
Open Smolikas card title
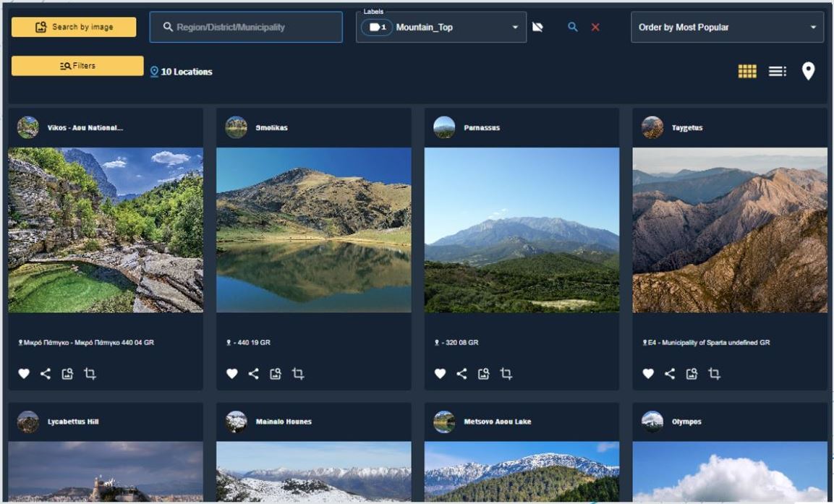pos(272,127)
